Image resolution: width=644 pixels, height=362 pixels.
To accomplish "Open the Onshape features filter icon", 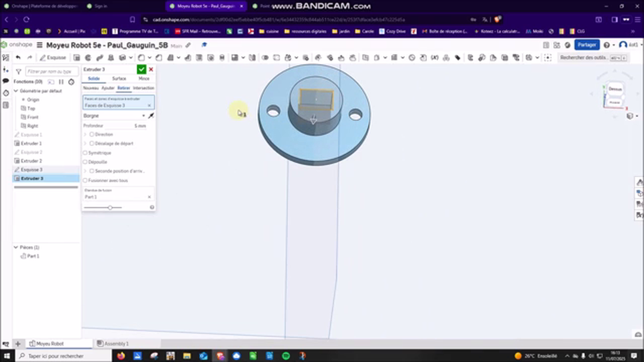I will 18,71.
